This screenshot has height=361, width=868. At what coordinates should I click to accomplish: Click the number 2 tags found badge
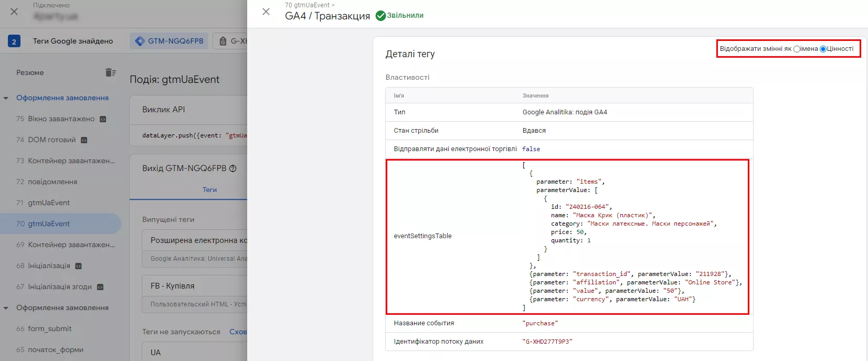[x=14, y=41]
